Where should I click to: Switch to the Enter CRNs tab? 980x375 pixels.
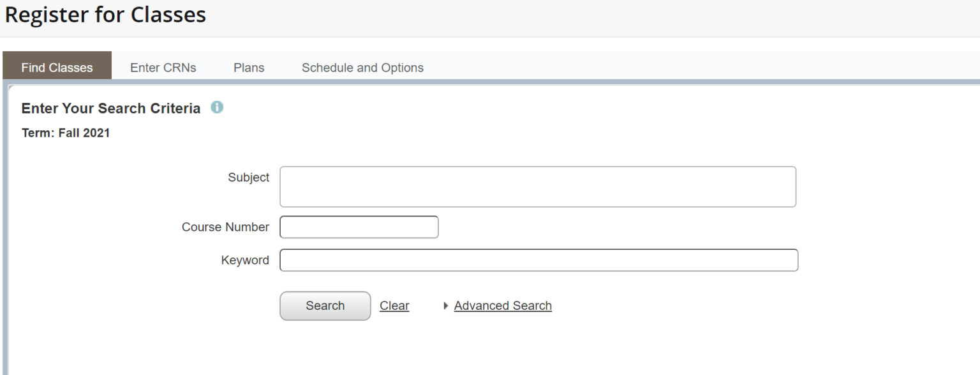click(163, 68)
